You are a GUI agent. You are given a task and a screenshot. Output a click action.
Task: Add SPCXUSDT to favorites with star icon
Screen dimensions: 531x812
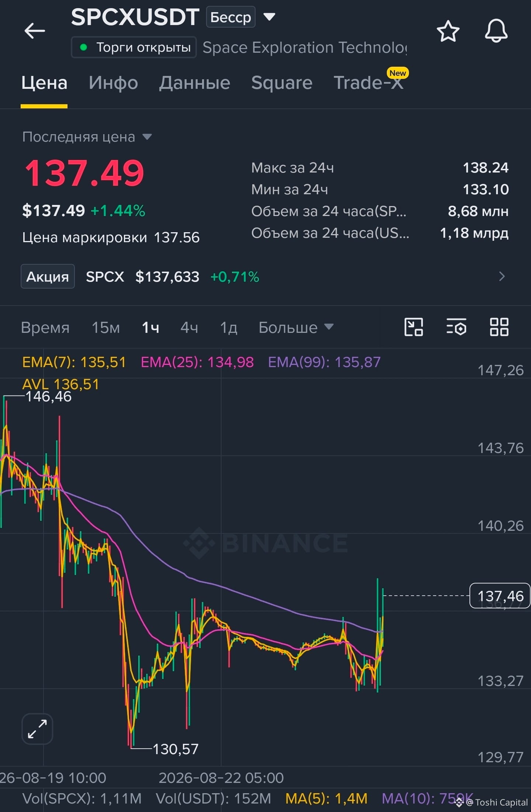click(448, 31)
